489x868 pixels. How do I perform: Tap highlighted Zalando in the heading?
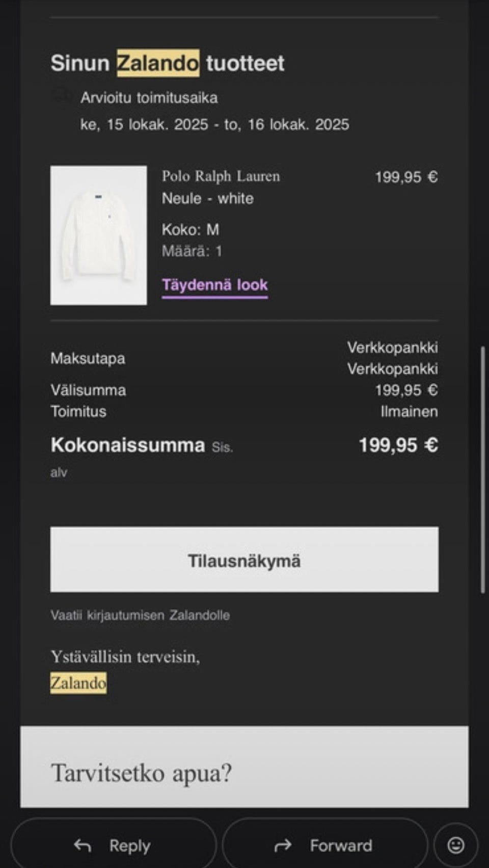(x=158, y=63)
